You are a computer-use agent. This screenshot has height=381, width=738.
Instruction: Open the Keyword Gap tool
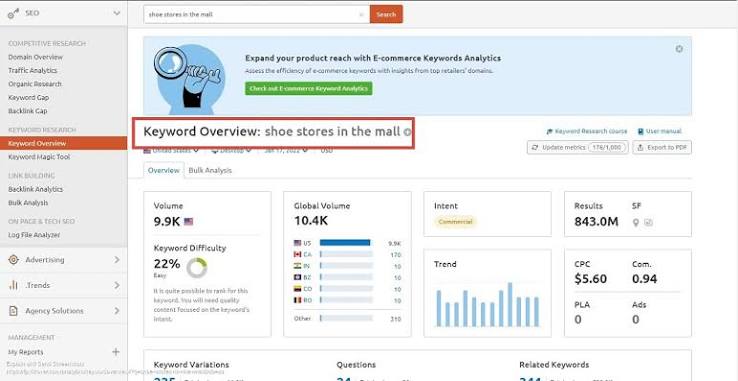coord(28,97)
